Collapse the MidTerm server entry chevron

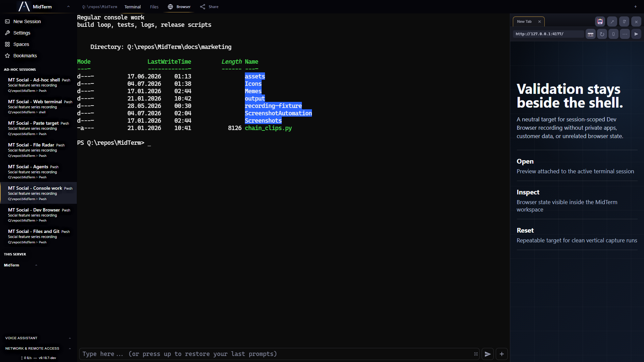pyautogui.click(x=36, y=265)
